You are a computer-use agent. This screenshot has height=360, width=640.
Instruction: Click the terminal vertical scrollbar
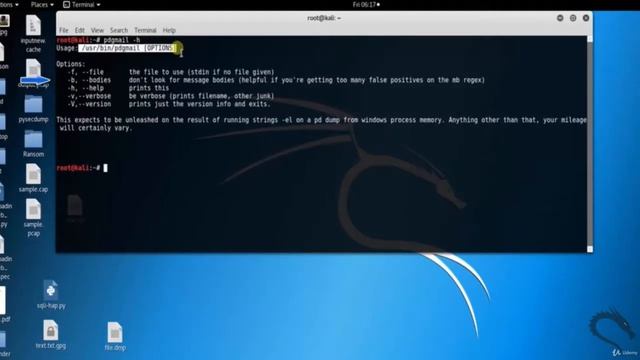coord(590,144)
